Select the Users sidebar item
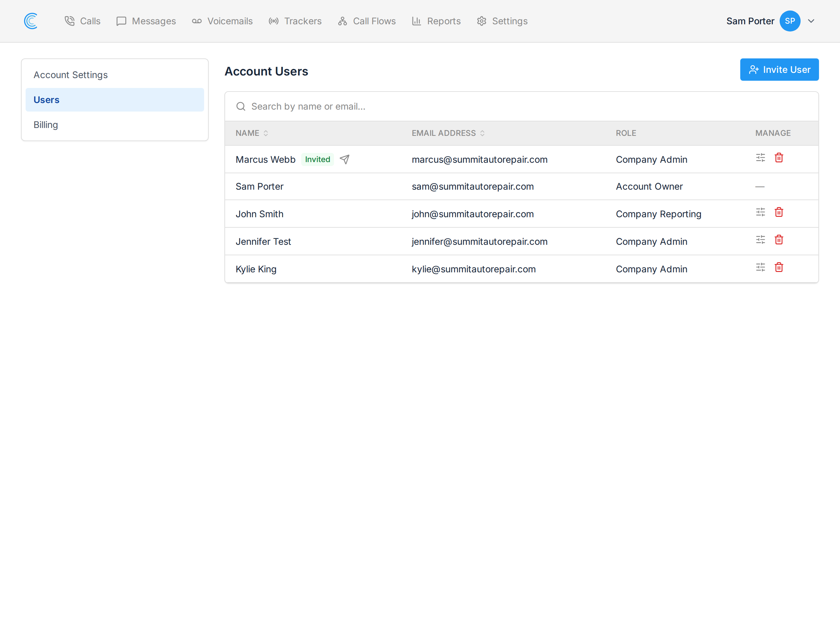 [115, 100]
